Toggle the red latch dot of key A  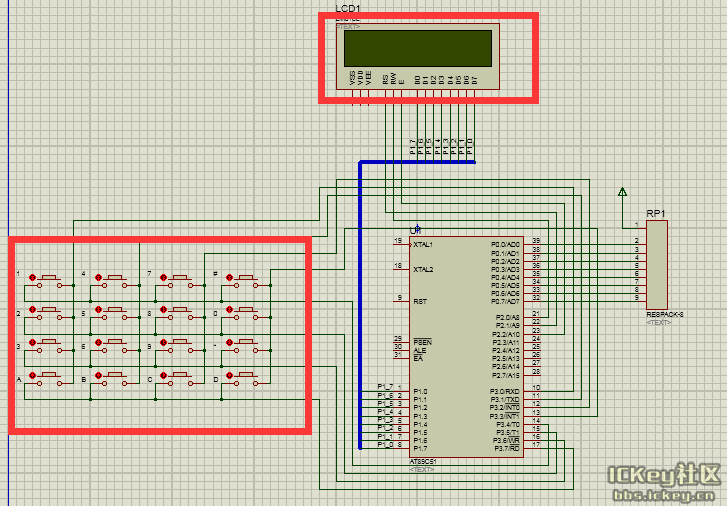32,375
